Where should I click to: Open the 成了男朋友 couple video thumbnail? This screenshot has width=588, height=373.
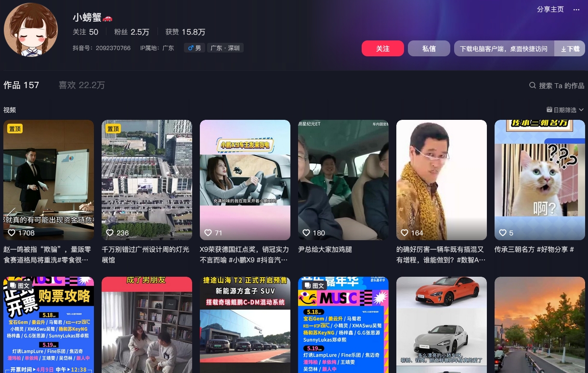pyautogui.click(x=147, y=325)
